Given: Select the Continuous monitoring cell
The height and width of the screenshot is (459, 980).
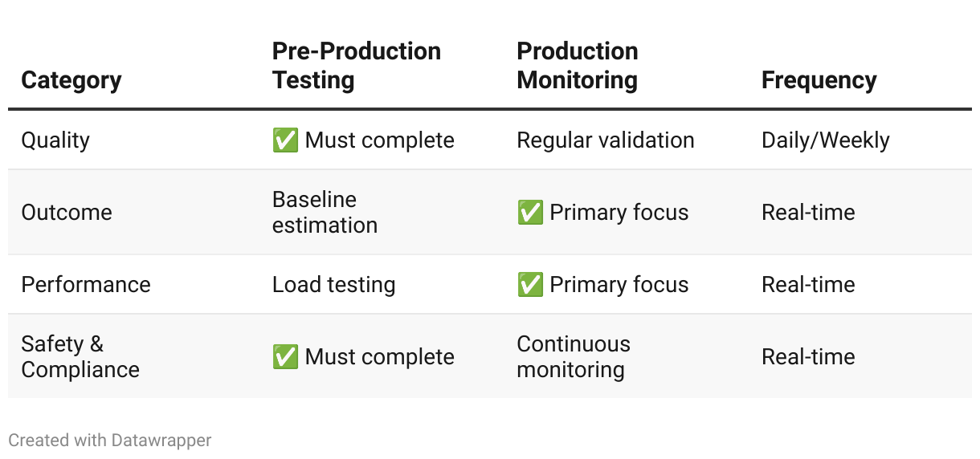Looking at the screenshot, I should 573,357.
